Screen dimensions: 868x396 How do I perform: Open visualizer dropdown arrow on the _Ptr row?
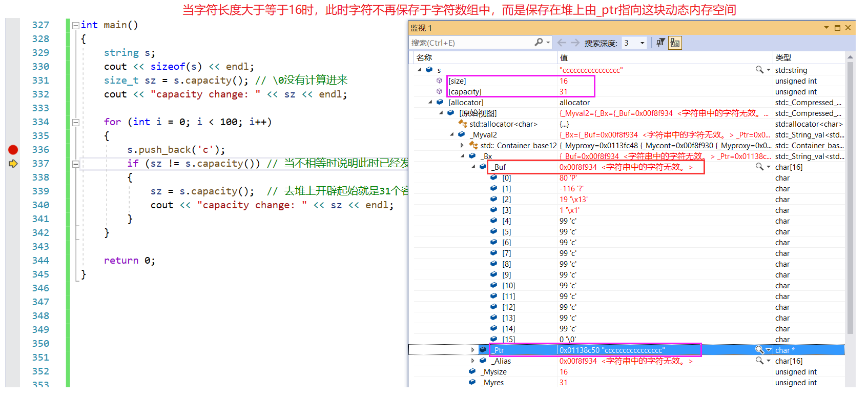pos(768,350)
